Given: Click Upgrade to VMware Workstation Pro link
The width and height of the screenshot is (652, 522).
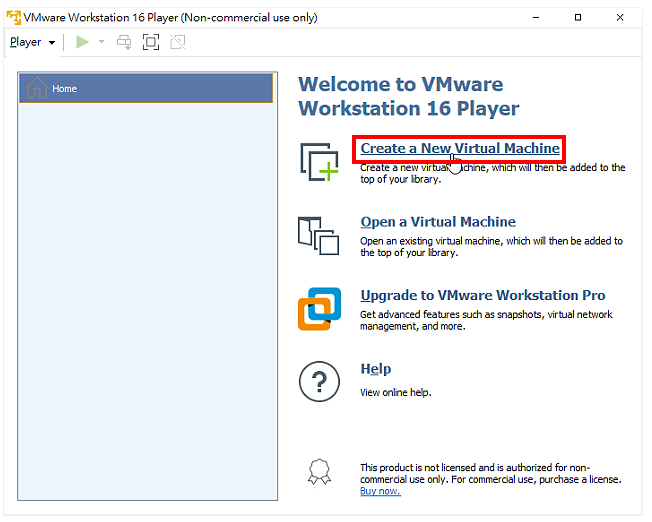Looking at the screenshot, I should (x=483, y=295).
